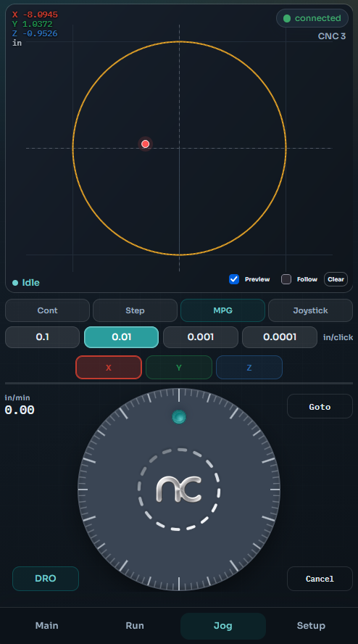This screenshot has width=358, height=644.
Task: Switch to MPG jog mode
Action: coord(223,310)
